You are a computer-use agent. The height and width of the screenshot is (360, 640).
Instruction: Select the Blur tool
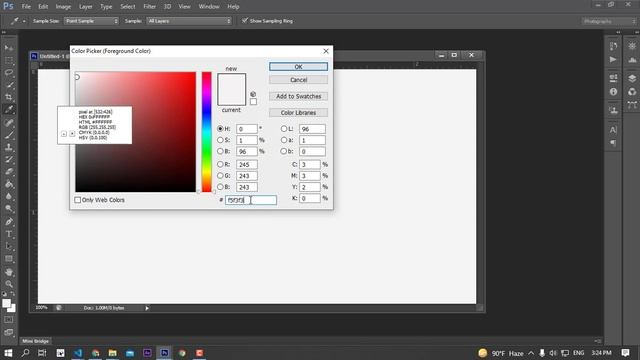(9, 196)
